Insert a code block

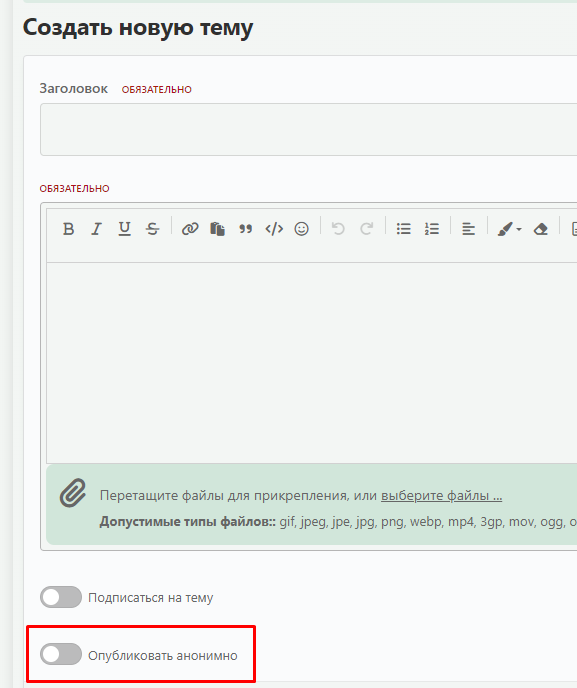[274, 229]
